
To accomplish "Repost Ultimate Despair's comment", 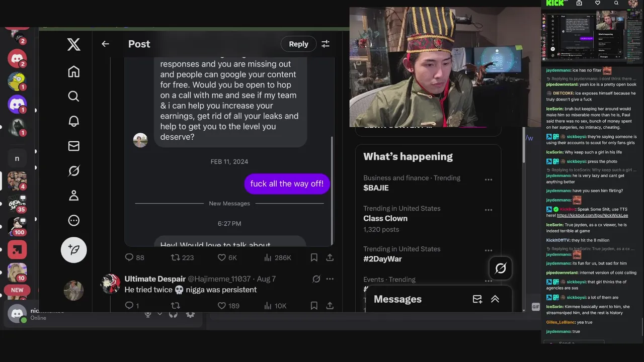I will click(x=176, y=306).
